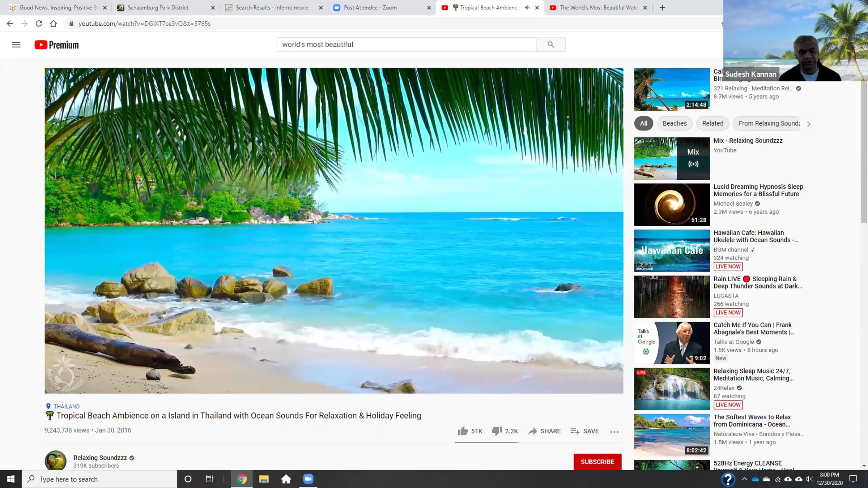This screenshot has height=488, width=868.
Task: Open the YouTube hamburger guide menu
Action: click(x=16, y=45)
